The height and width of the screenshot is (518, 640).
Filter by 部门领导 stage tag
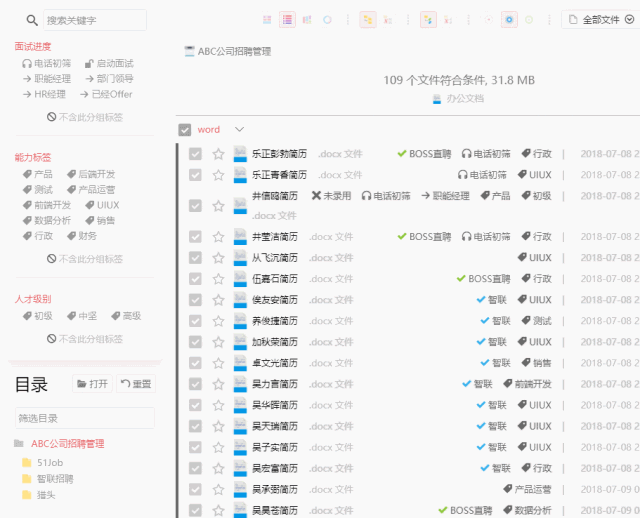(x=109, y=79)
